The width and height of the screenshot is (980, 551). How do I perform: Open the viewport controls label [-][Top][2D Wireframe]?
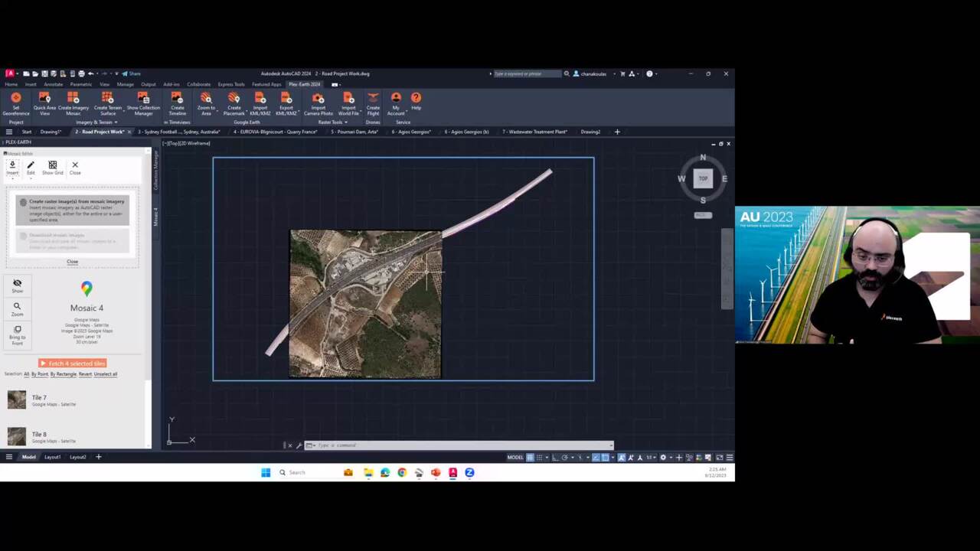(x=186, y=143)
